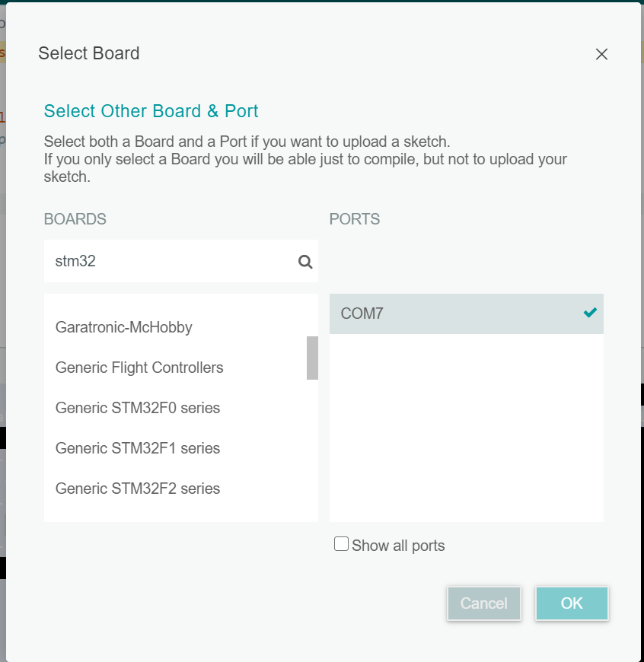Screen dimensions: 644x662
Task: Click the Select Other Board & Port heading
Action: coord(151,111)
